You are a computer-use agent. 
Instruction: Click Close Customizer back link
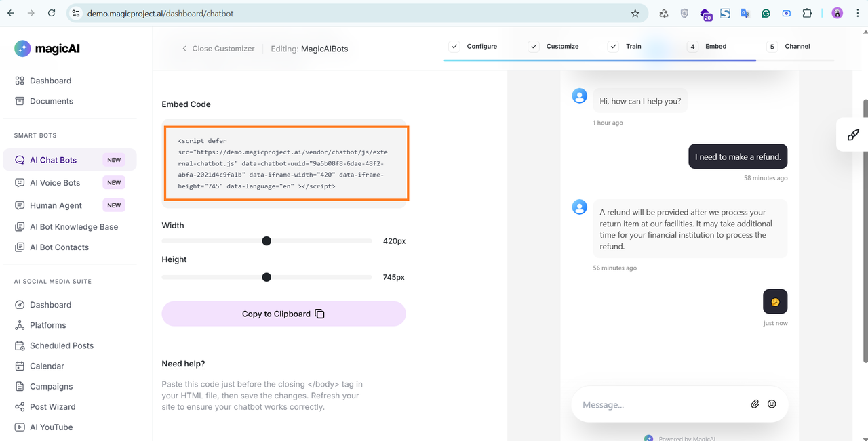[218, 49]
